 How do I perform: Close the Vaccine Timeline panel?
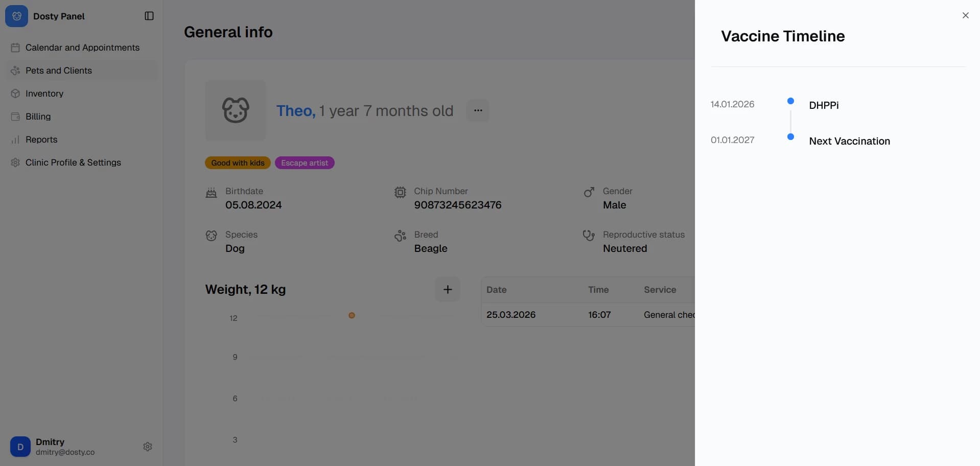coord(965,15)
